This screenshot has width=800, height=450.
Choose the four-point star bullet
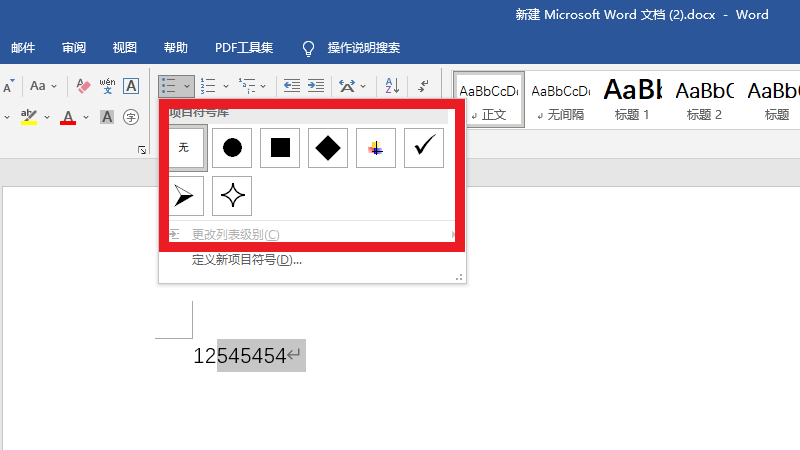232,196
